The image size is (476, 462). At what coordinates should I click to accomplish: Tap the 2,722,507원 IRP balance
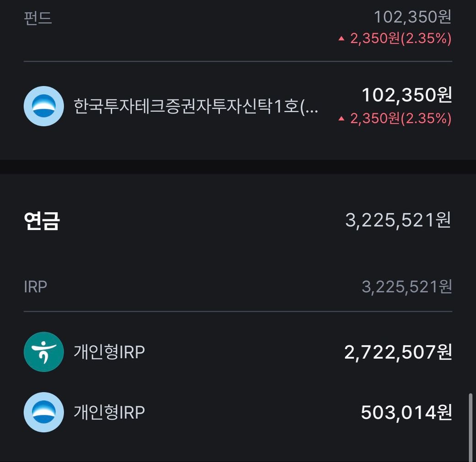(x=398, y=352)
